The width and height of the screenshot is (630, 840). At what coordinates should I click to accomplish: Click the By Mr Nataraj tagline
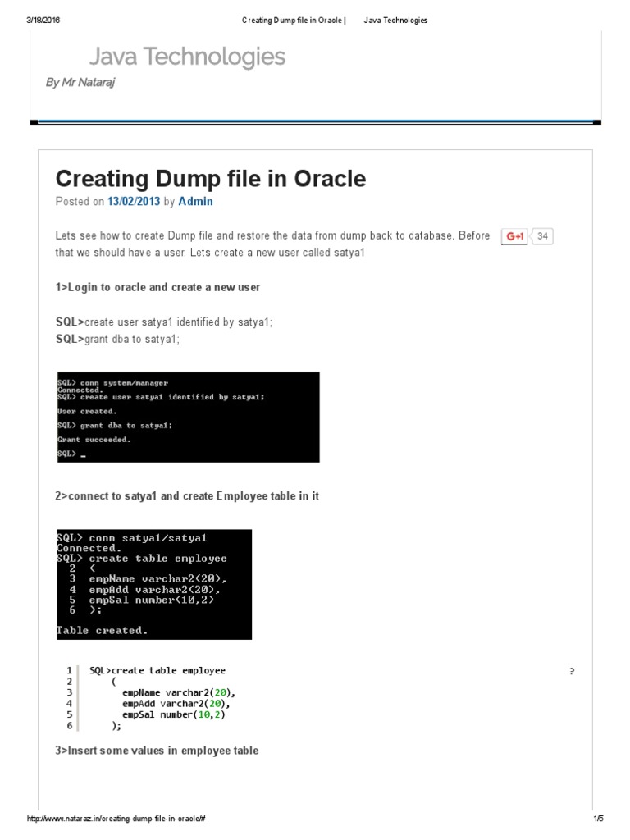tap(80, 82)
